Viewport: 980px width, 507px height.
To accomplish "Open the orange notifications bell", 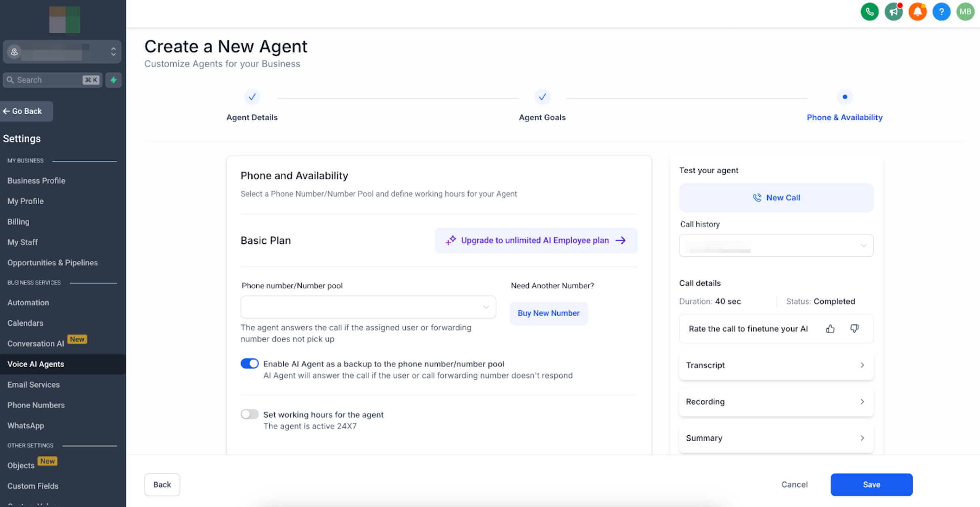I will (917, 12).
